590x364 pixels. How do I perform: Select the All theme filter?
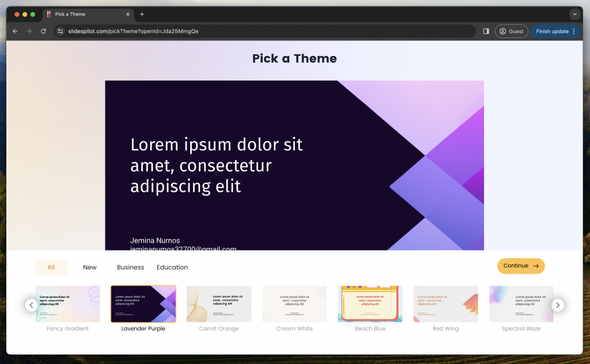coord(51,267)
